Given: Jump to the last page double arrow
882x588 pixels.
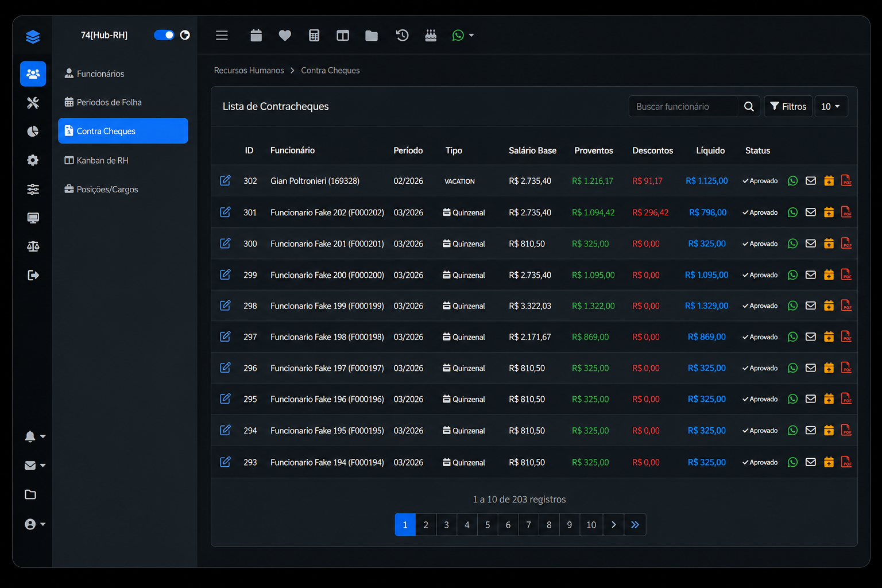Looking at the screenshot, I should [x=635, y=525].
